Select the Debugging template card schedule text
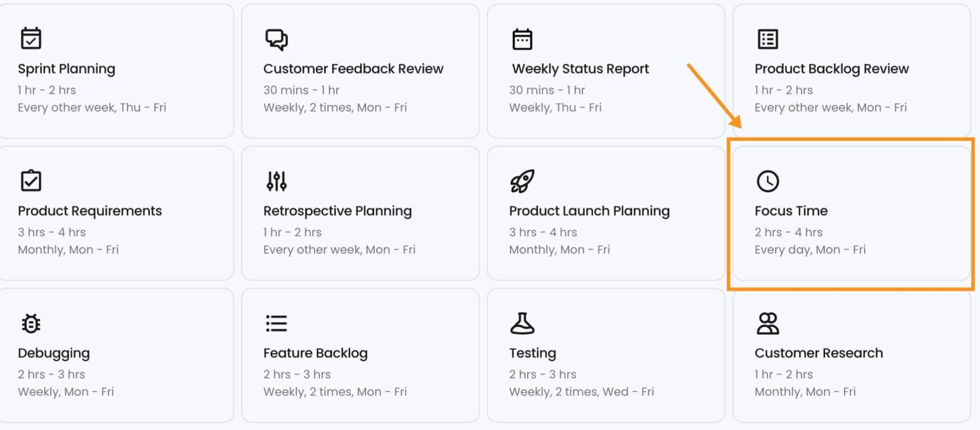Screen dimensions: 980x430 pyautogui.click(x=66, y=392)
